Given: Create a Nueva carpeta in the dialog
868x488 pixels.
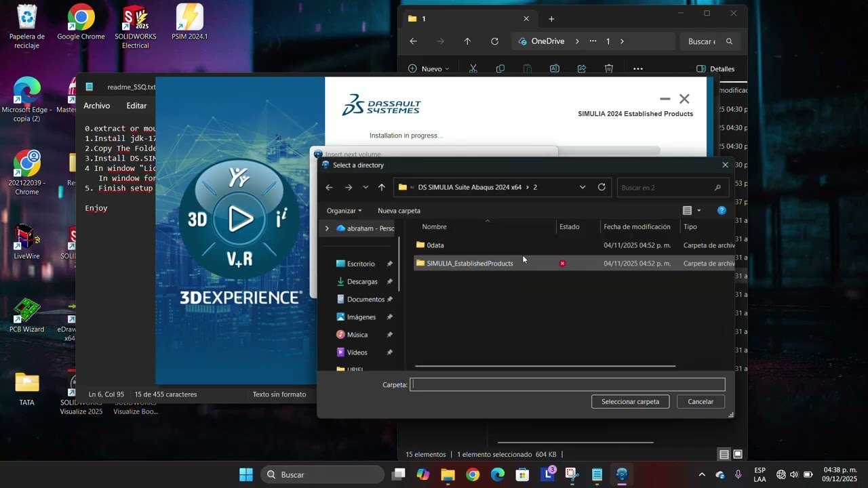Looking at the screenshot, I should 399,211.
